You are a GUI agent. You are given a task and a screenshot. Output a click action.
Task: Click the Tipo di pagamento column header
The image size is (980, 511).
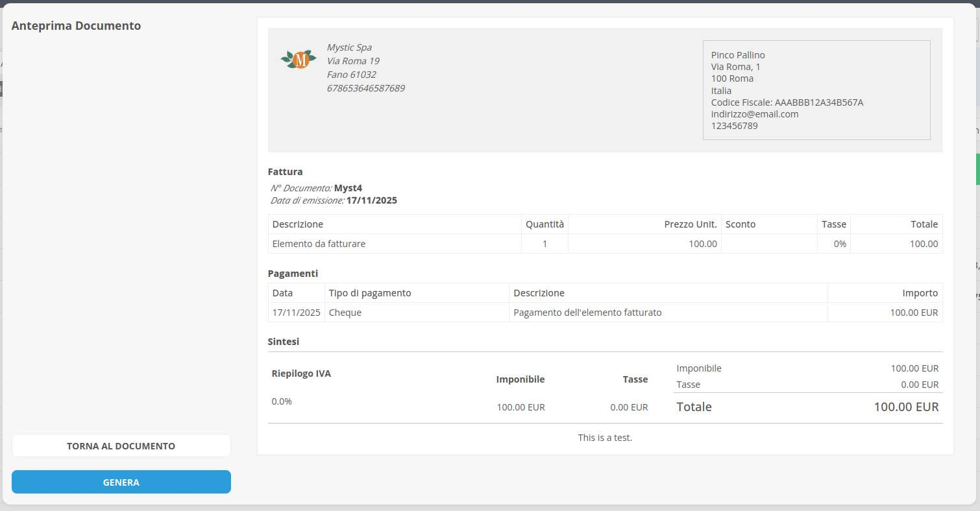coord(370,293)
